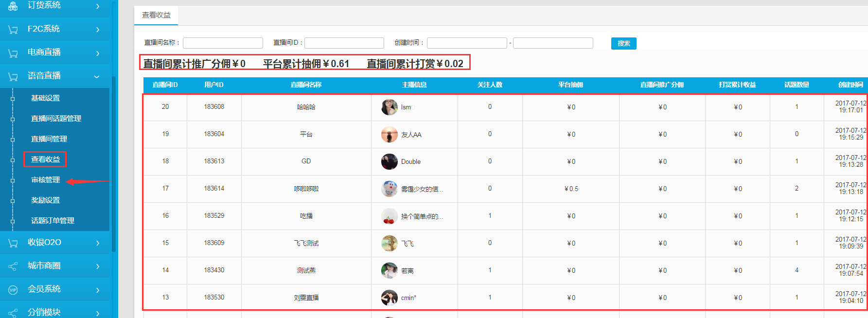
Task: Click room name 吃播
Action: tap(306, 216)
